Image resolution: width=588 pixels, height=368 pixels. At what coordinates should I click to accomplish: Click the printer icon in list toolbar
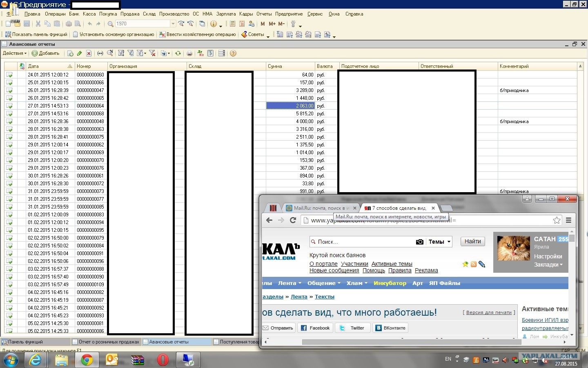(x=189, y=53)
